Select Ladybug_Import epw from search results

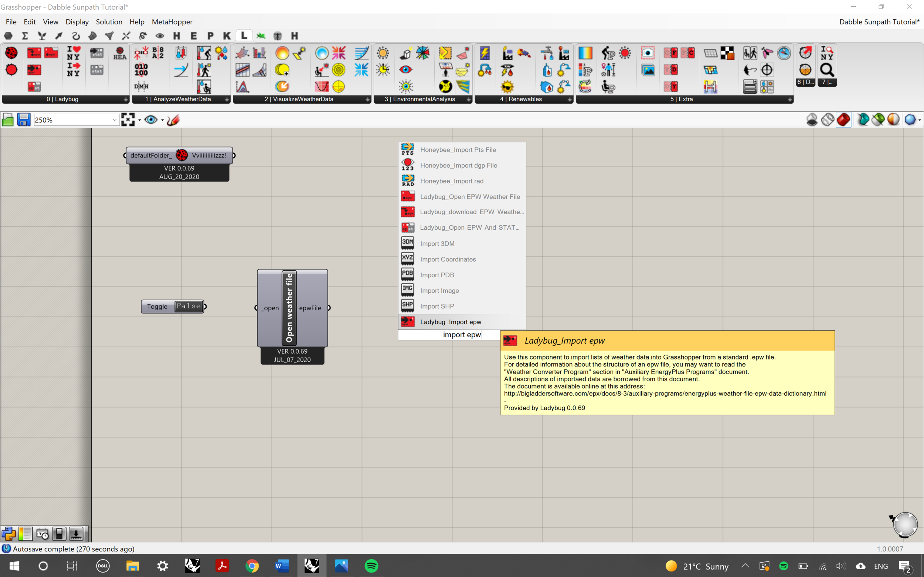pos(451,322)
